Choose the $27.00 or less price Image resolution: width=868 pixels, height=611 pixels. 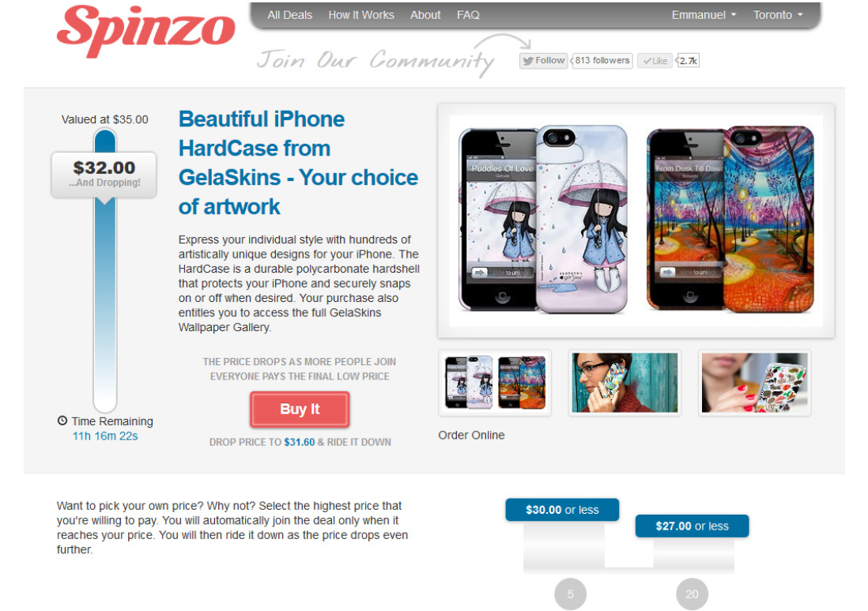click(692, 526)
